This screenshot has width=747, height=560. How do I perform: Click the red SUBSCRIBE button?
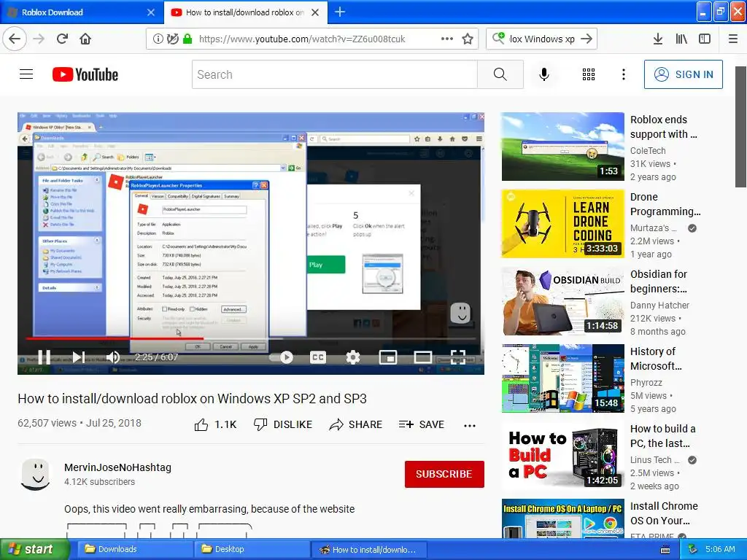coord(444,474)
